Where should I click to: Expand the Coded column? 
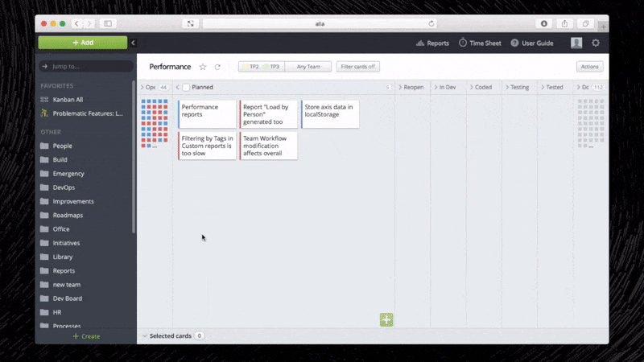[x=472, y=87]
